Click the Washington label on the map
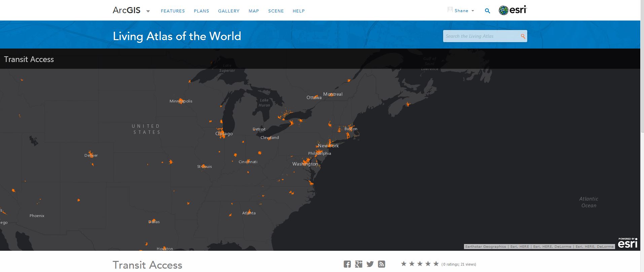The height and width of the screenshot is (272, 644). [305, 164]
